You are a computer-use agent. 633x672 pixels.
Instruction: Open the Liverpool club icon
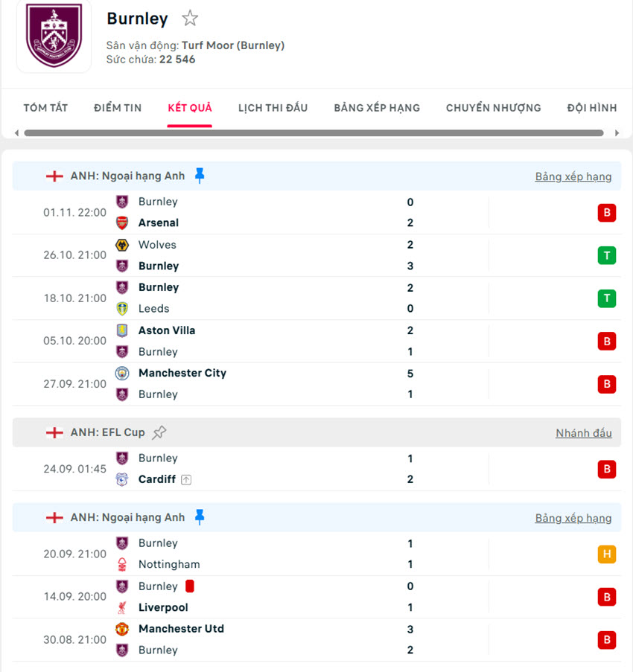coord(123,607)
